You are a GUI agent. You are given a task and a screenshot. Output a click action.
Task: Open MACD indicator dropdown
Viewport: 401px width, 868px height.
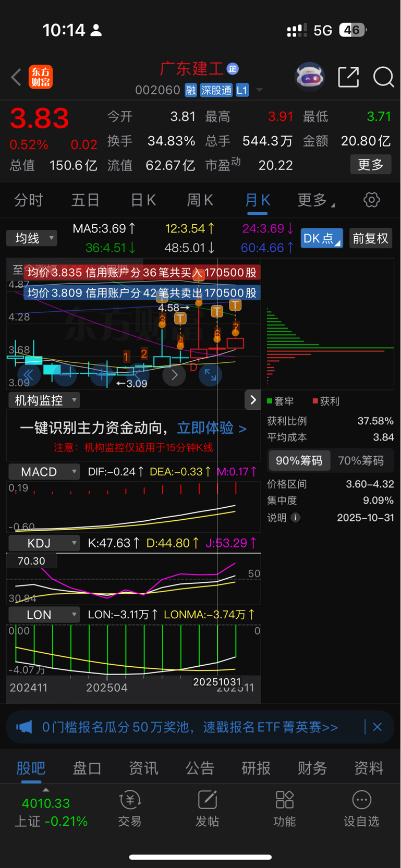[x=44, y=471]
